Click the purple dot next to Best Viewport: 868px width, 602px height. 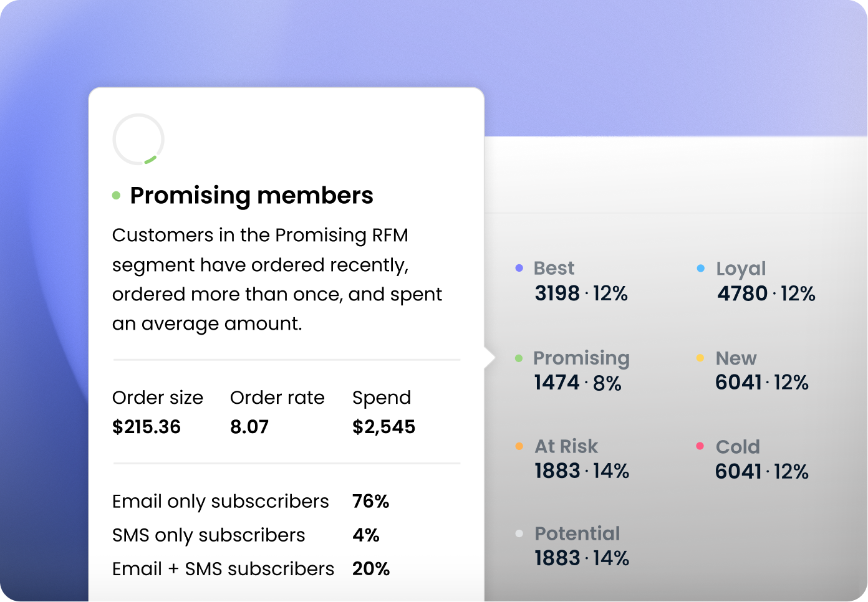(x=519, y=269)
